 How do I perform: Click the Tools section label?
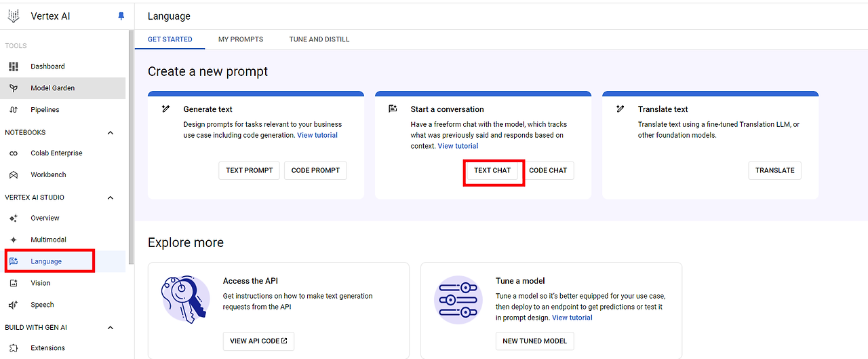pyautogui.click(x=16, y=46)
